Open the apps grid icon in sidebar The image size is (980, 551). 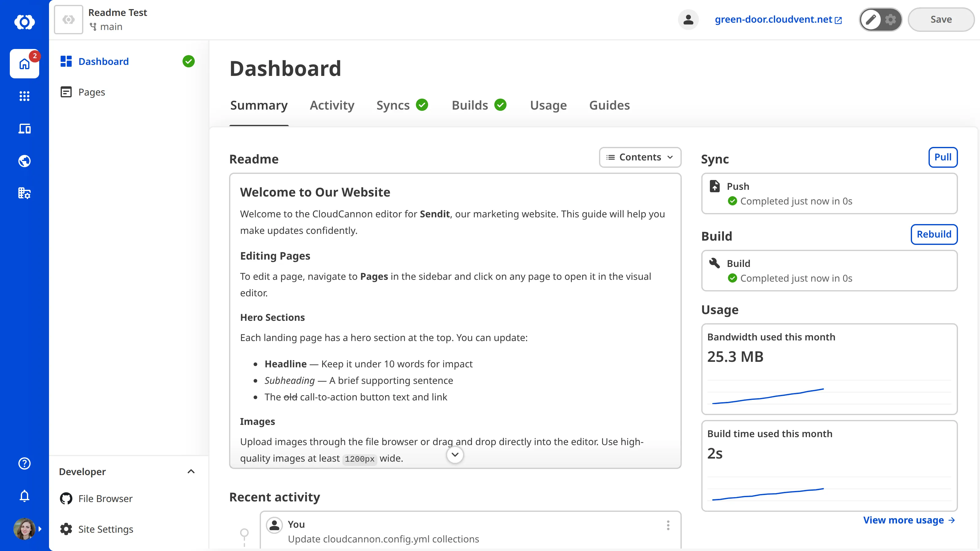24,96
